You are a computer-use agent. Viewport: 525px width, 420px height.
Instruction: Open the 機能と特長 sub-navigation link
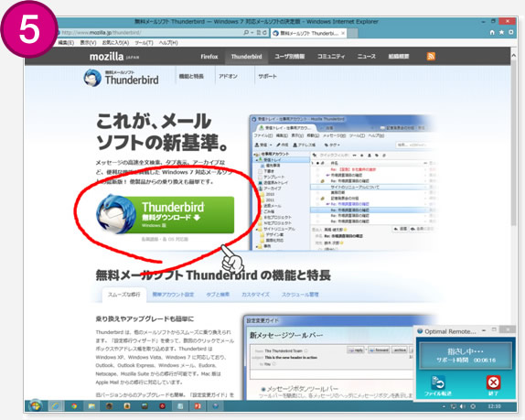191,76
